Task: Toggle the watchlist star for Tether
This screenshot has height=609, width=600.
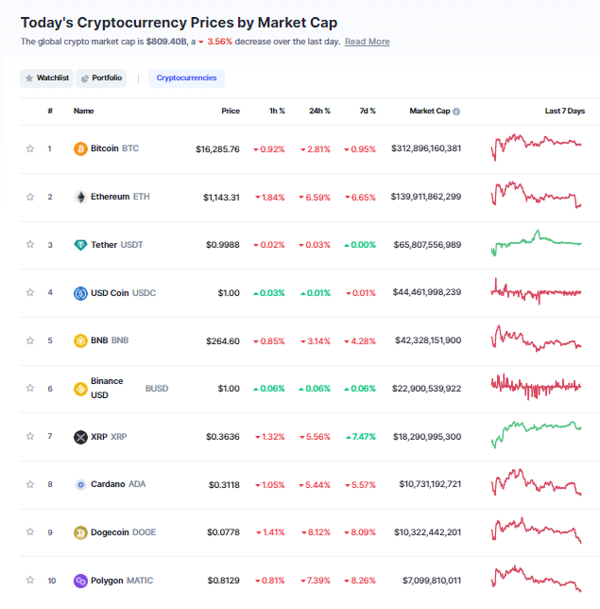Action: 30,244
